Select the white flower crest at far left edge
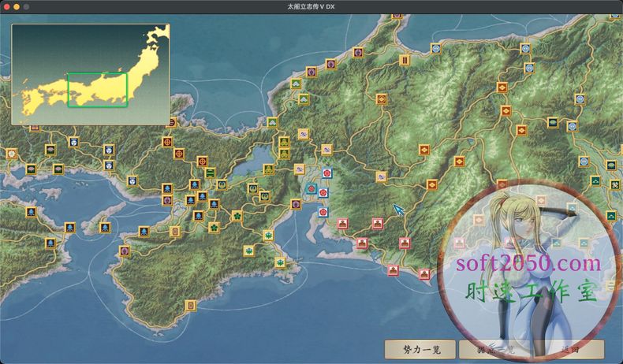The height and width of the screenshot is (364, 623). (11, 154)
